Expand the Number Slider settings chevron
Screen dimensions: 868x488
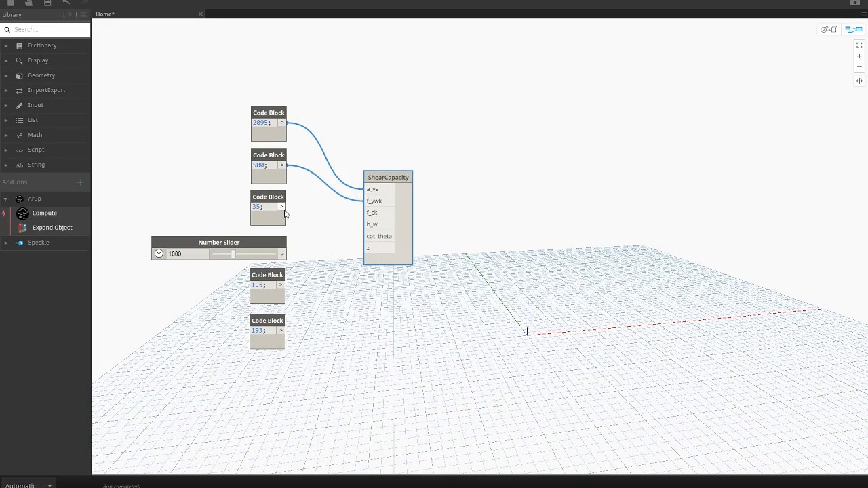tap(159, 253)
